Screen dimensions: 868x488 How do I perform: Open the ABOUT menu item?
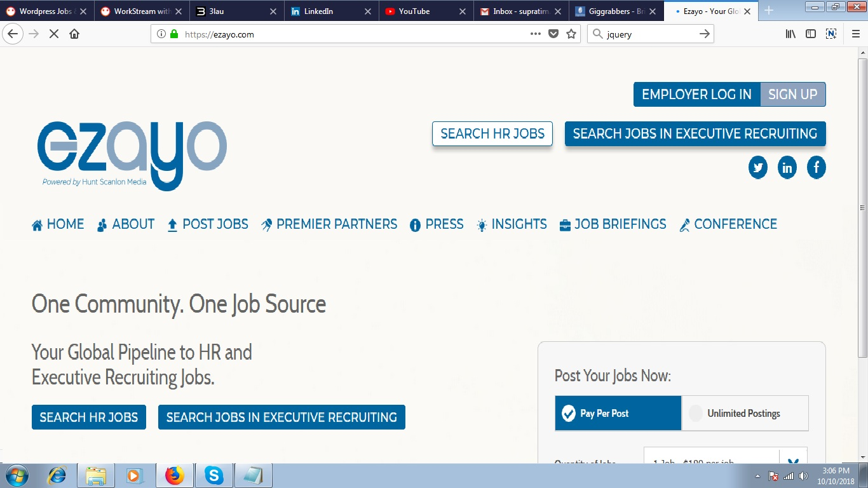click(x=126, y=224)
